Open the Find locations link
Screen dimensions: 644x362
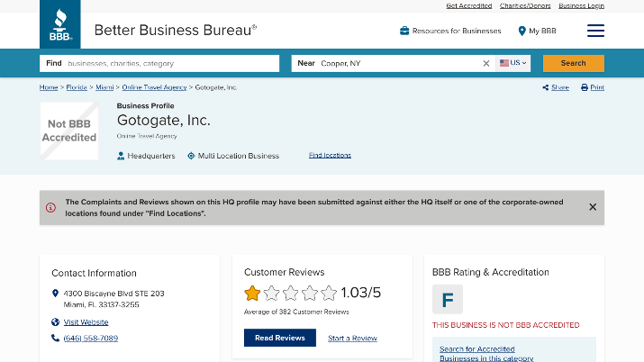point(330,155)
